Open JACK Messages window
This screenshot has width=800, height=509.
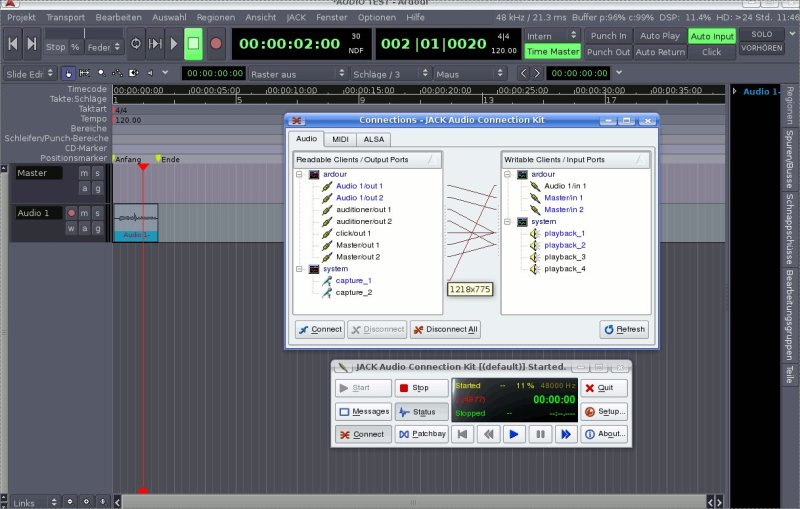tap(363, 412)
